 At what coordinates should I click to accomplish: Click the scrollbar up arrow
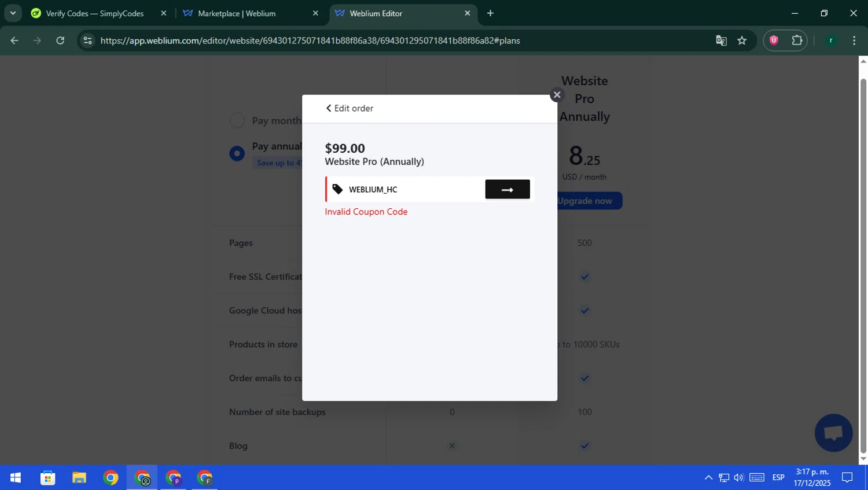coord(863,61)
